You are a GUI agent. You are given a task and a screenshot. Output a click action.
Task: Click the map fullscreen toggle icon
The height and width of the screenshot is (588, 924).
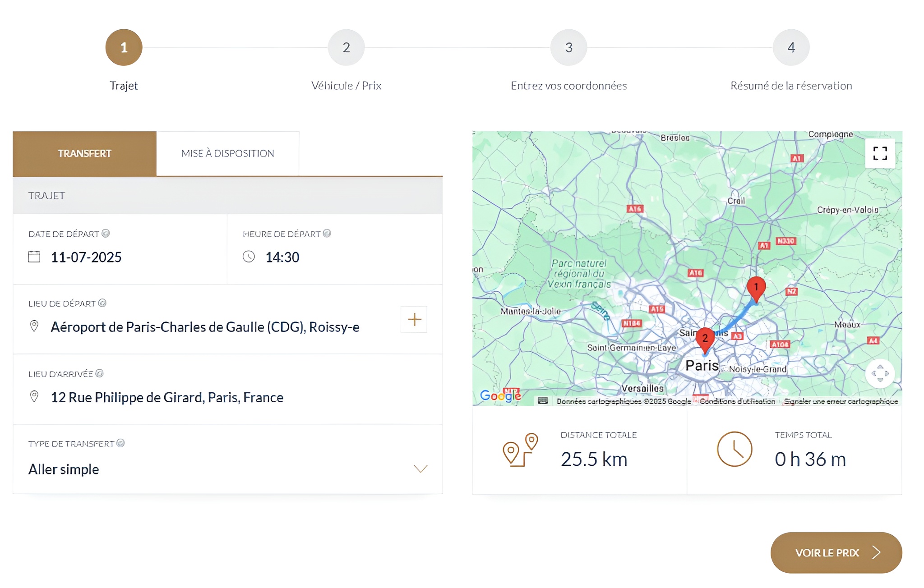(880, 153)
